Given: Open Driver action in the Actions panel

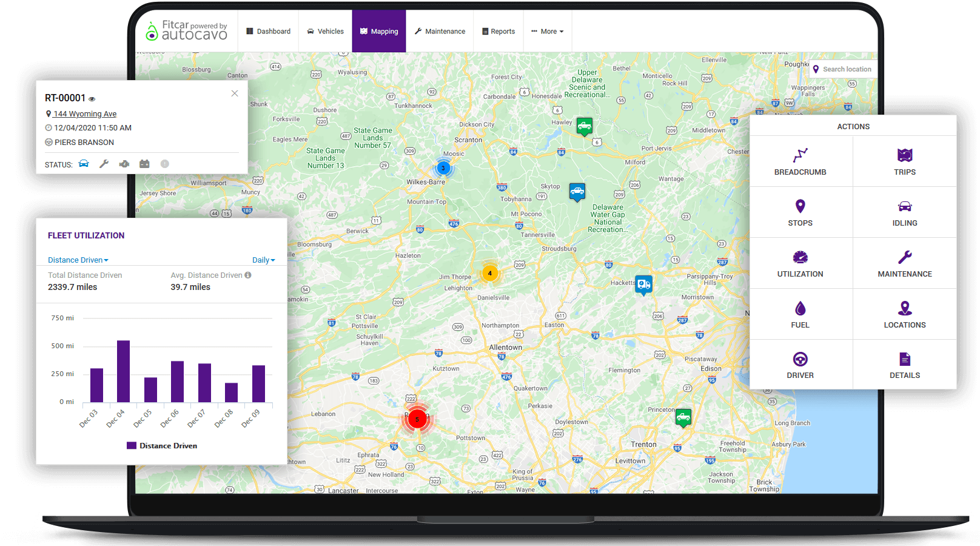Looking at the screenshot, I should (800, 365).
